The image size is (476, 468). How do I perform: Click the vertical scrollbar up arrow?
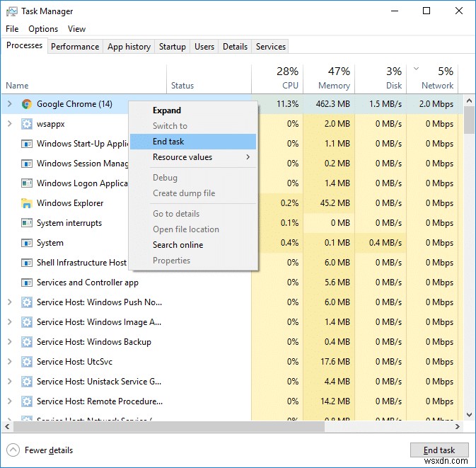(x=469, y=101)
